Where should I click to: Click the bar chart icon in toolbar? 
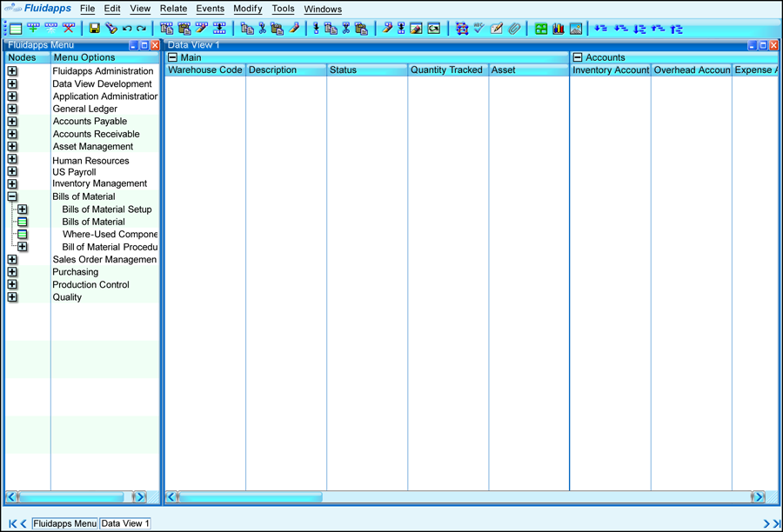coord(558,29)
